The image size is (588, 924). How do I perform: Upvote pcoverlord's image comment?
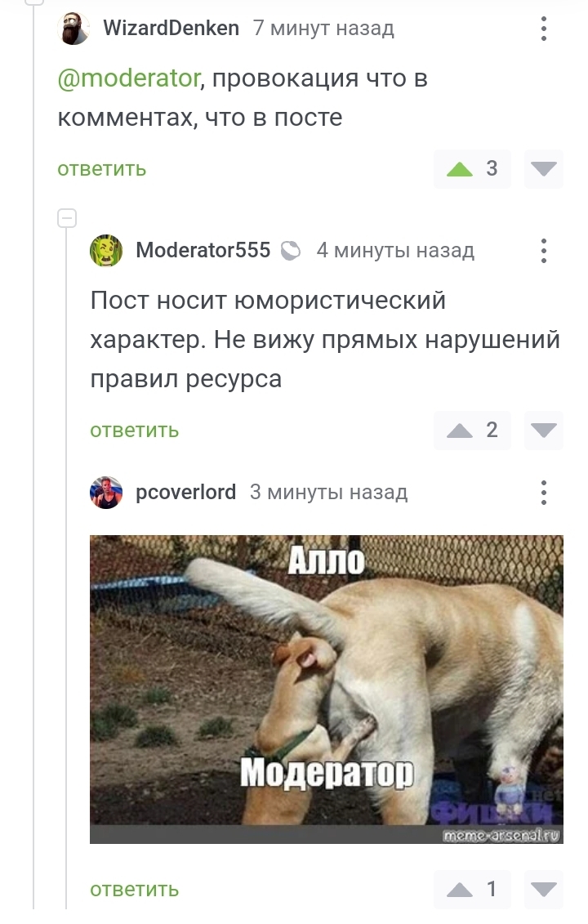tap(460, 889)
